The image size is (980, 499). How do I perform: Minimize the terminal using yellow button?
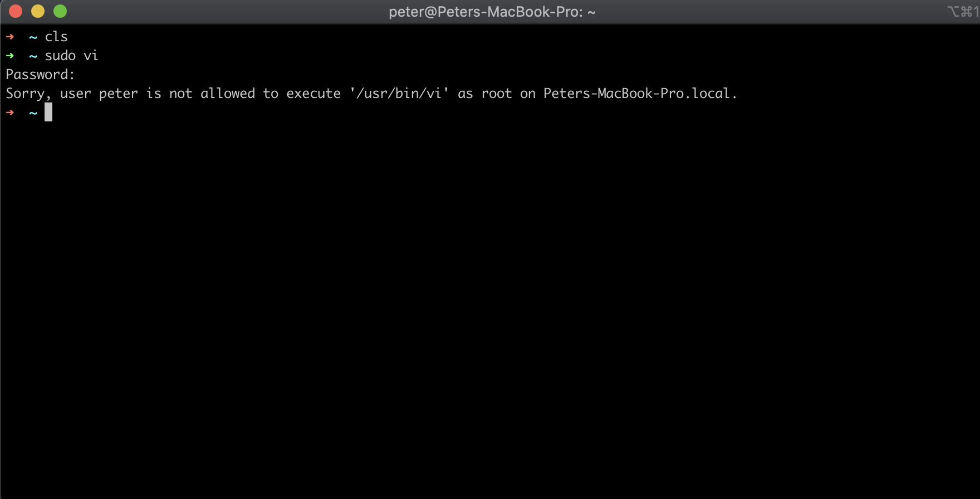tap(38, 11)
